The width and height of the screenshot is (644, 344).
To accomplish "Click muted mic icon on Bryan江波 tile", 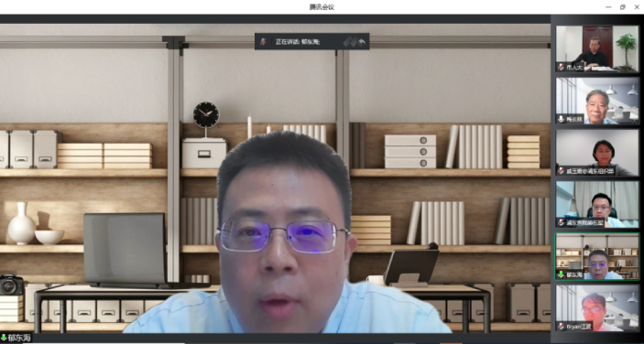I will point(561,327).
